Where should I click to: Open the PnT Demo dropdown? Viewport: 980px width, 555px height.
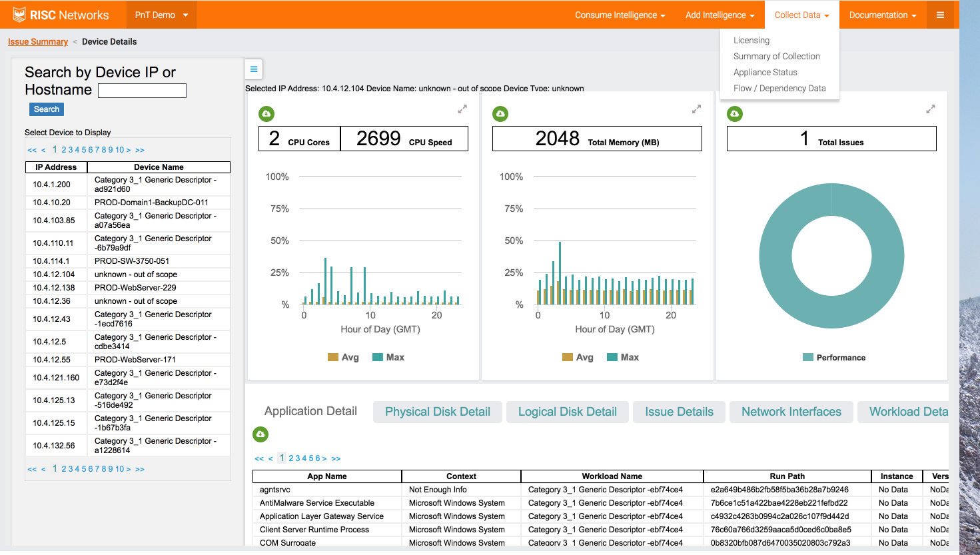162,15
